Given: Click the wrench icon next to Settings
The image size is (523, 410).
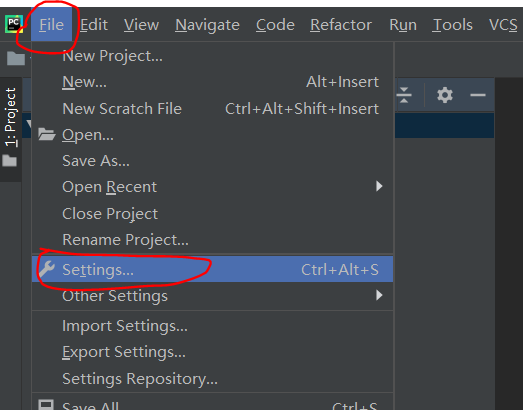Looking at the screenshot, I should pyautogui.click(x=46, y=269).
